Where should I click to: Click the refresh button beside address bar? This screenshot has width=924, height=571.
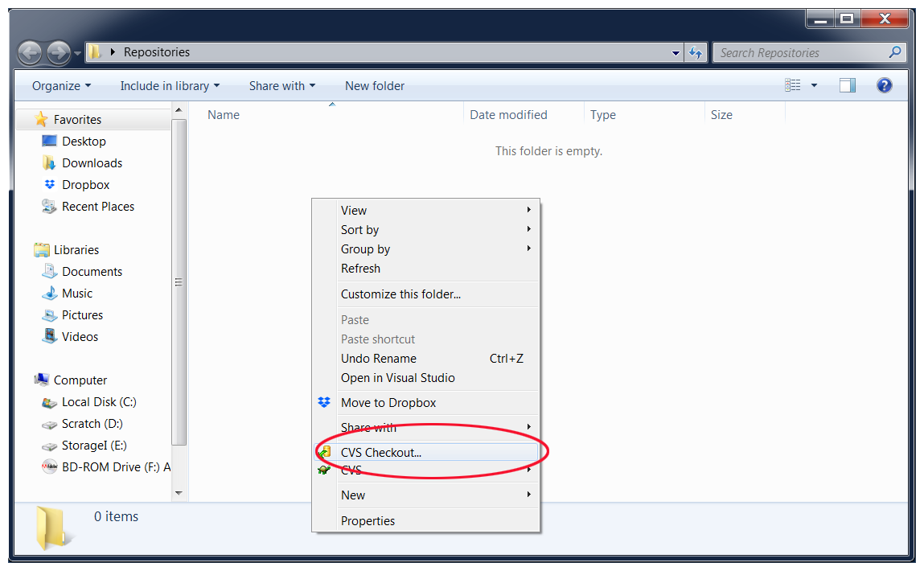[696, 53]
